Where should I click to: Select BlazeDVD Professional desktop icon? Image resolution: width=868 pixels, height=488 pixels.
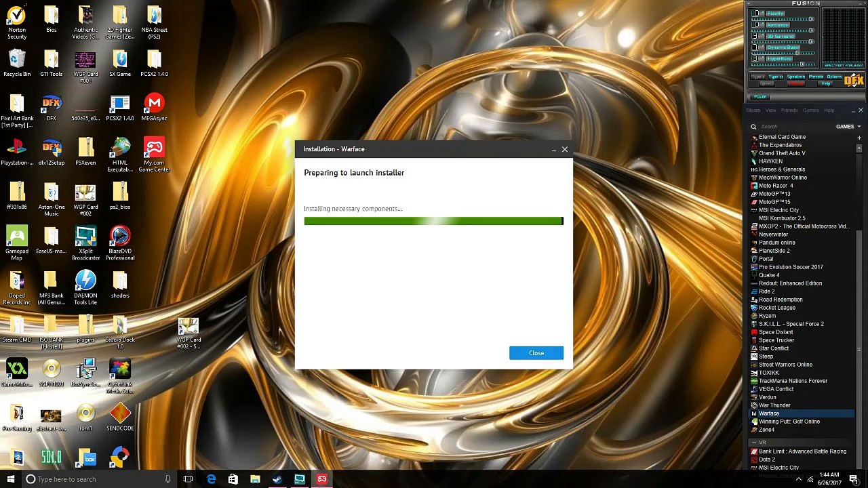tap(120, 244)
